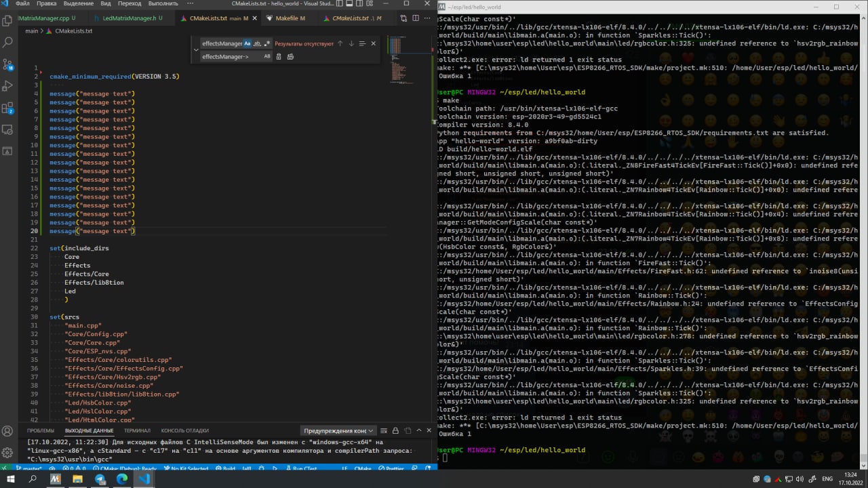Click Build in the status bar

tap(226, 468)
